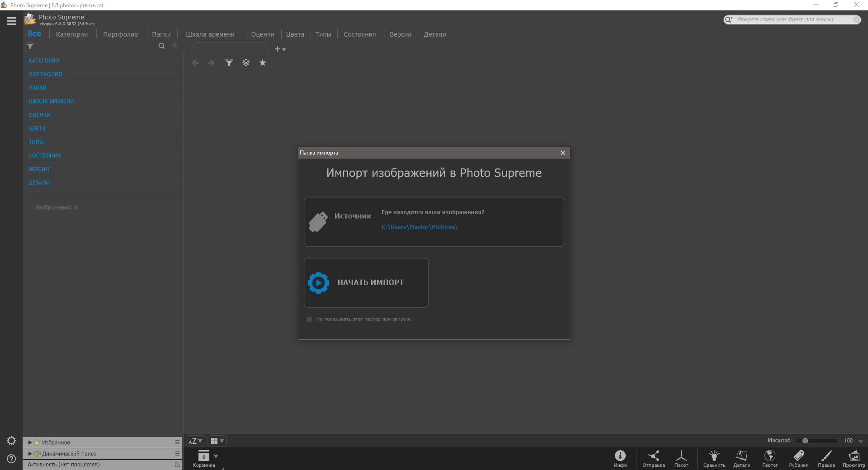Add a new catalog item with the plus icon
Viewport: 868px width, 470px height.
(x=175, y=46)
